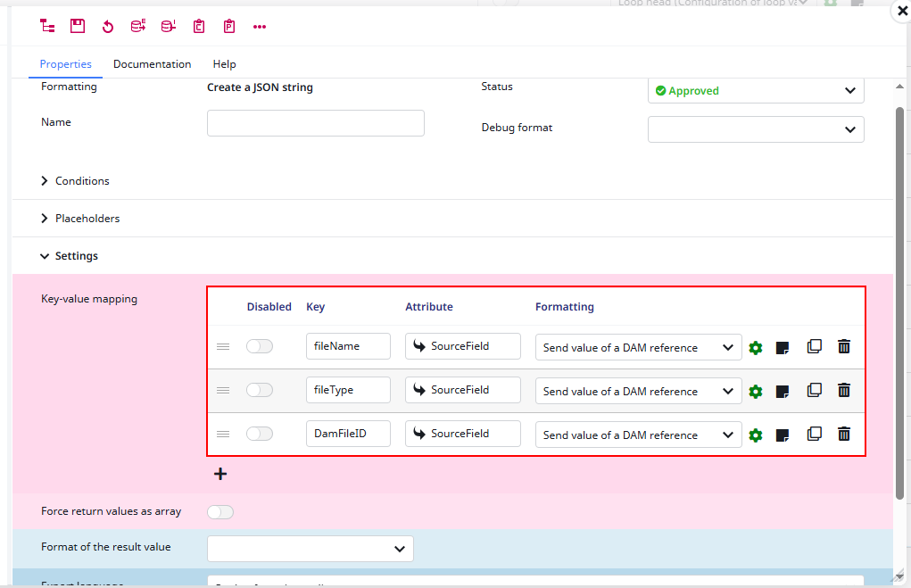Enable the Disabled switch for fileType

260,389
